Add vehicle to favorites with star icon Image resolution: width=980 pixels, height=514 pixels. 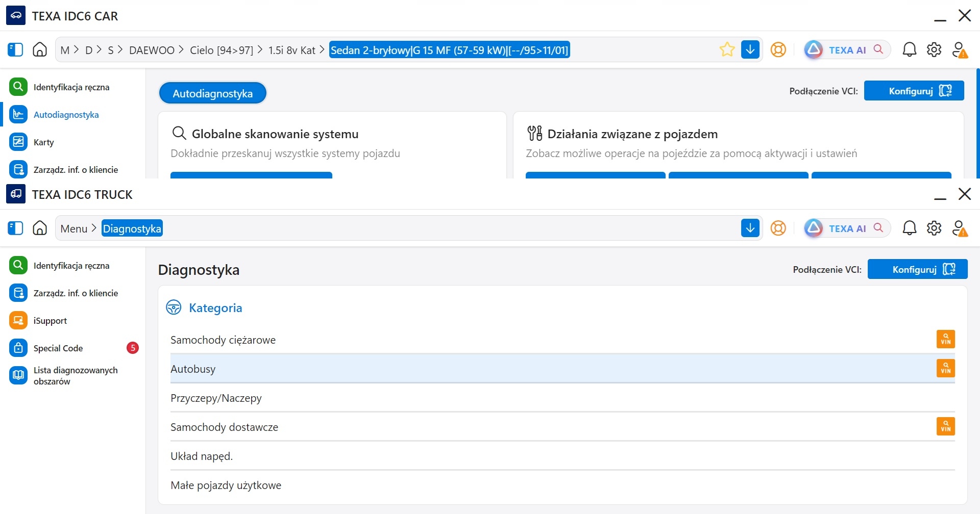coord(727,49)
